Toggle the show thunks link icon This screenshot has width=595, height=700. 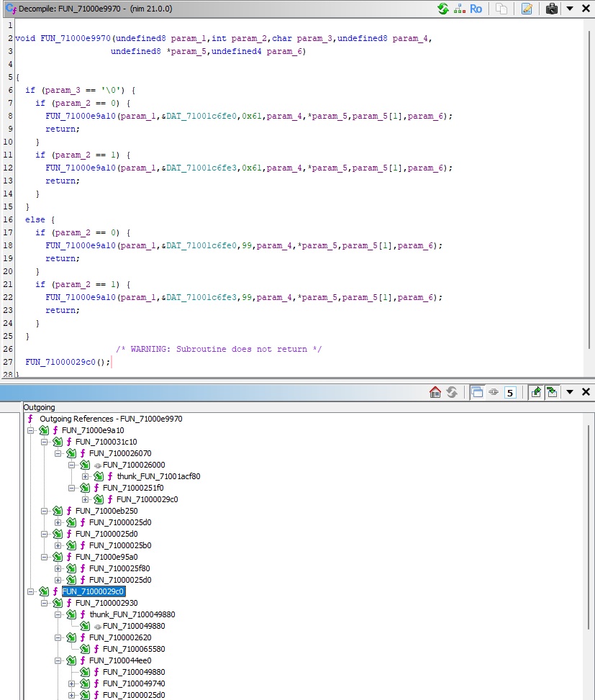(494, 392)
